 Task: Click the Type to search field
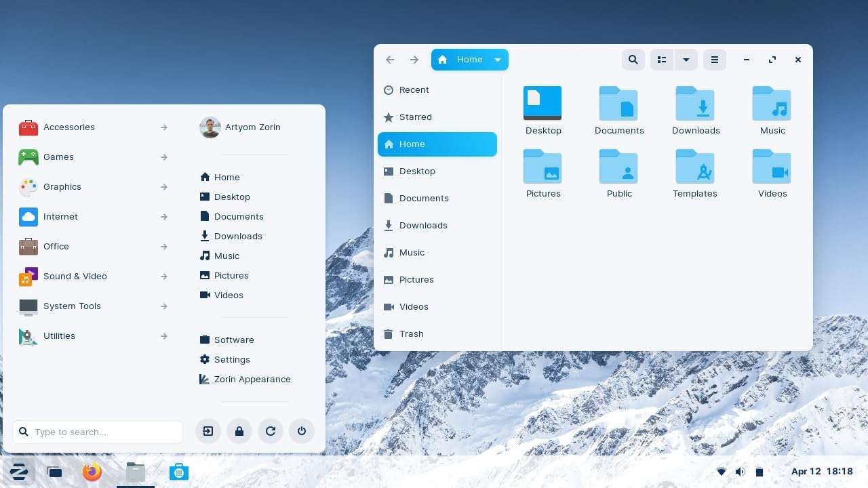[x=97, y=432]
